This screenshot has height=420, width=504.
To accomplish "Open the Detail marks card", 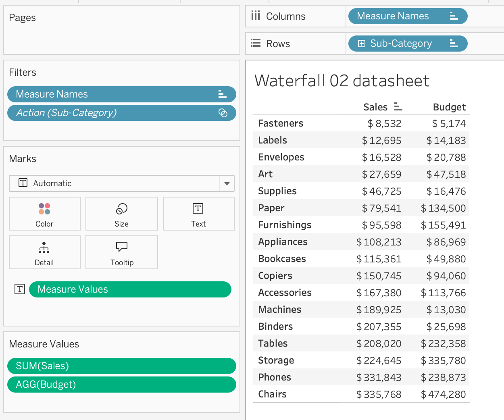I will coord(44,252).
